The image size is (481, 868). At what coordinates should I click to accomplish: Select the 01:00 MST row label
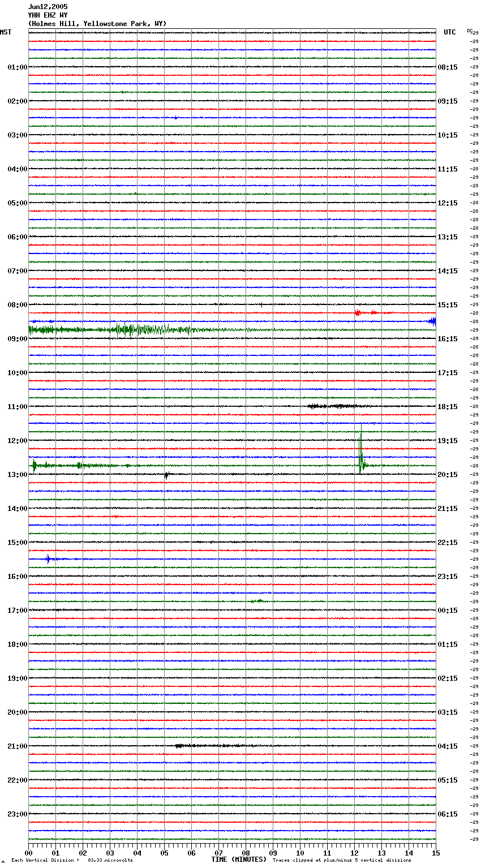tap(18, 67)
